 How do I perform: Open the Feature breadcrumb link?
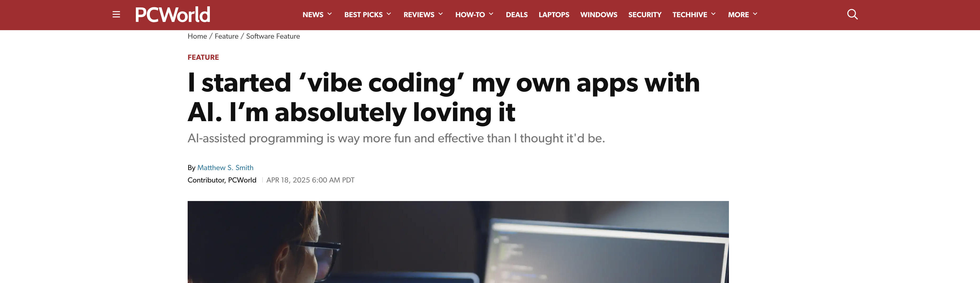point(227,36)
